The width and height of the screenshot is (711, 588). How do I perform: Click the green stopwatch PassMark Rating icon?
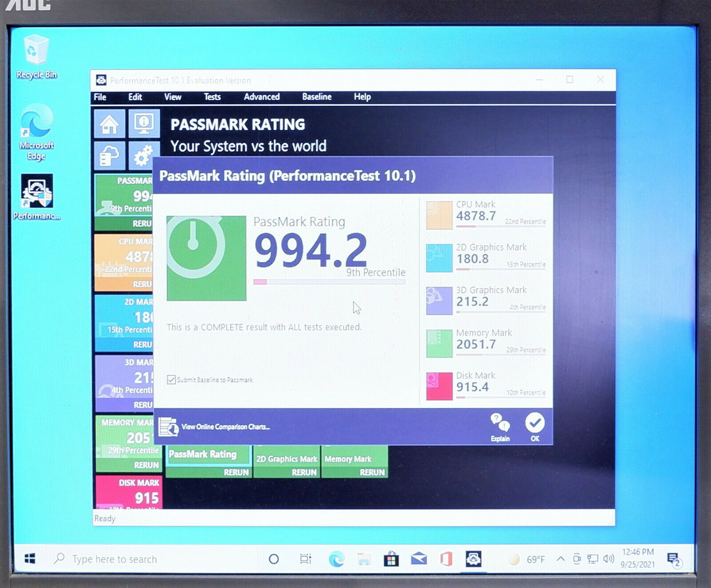[206, 258]
